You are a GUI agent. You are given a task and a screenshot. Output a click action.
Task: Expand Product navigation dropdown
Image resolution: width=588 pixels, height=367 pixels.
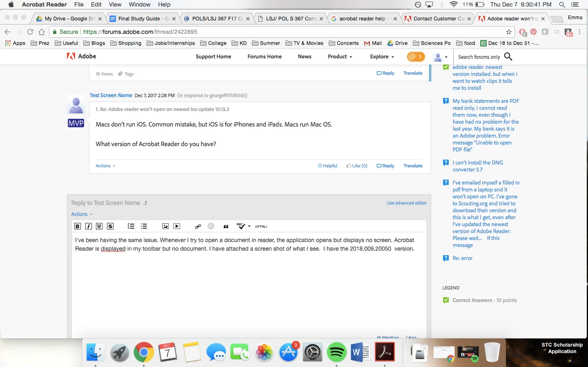(340, 57)
